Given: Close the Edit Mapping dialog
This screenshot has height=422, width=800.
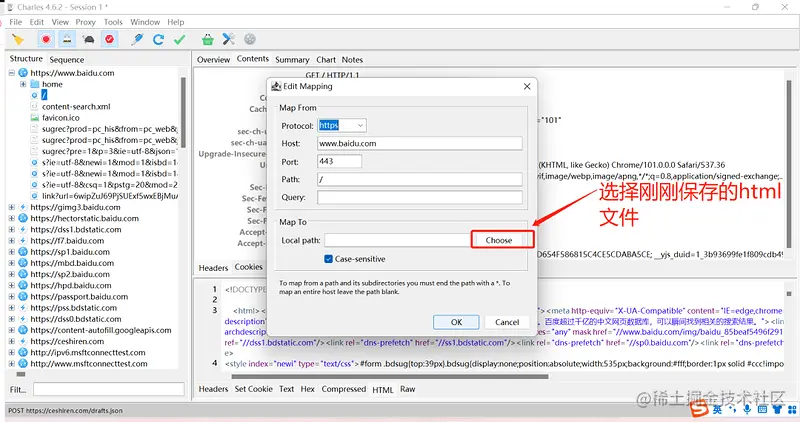Looking at the screenshot, I should (527, 86).
